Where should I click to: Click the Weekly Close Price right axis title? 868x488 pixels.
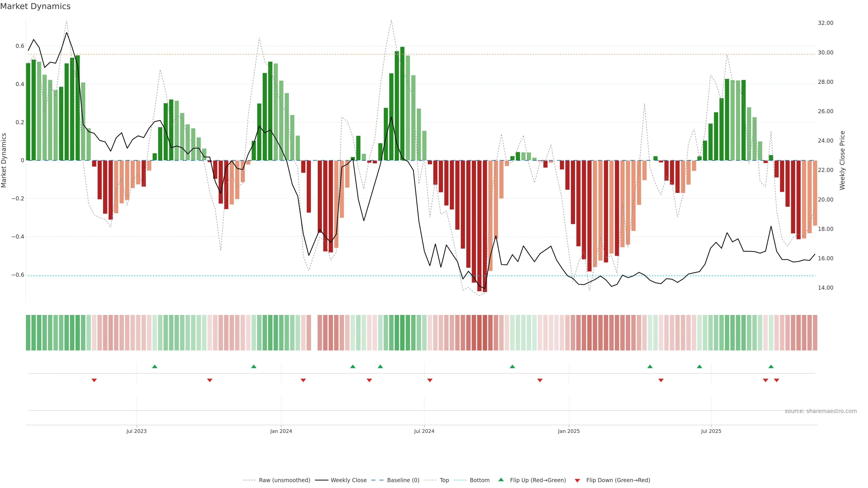click(842, 160)
